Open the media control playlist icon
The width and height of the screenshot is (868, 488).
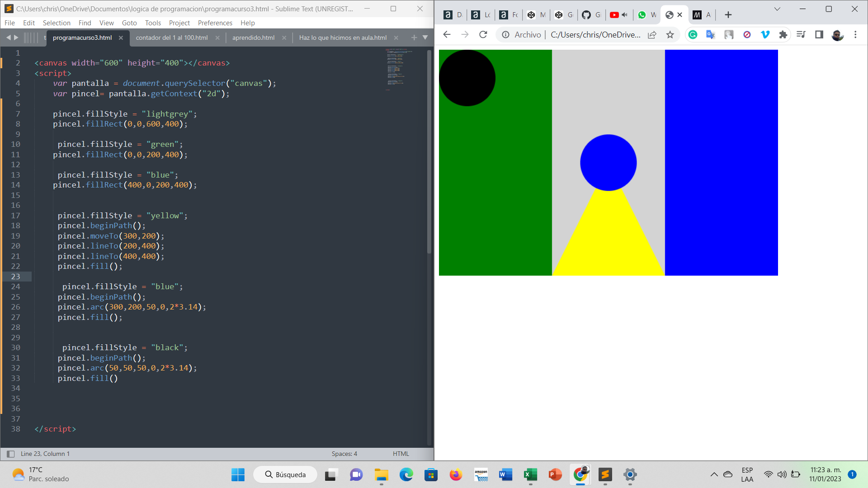click(801, 35)
